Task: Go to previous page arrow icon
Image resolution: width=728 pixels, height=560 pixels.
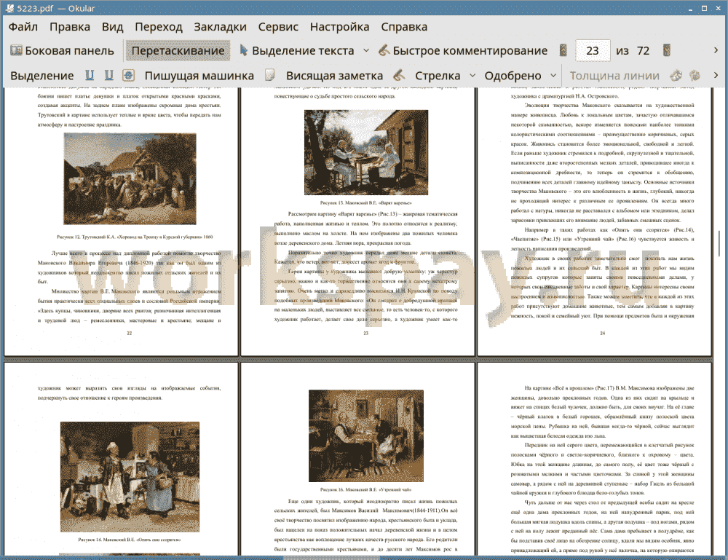Action: pyautogui.click(x=563, y=50)
